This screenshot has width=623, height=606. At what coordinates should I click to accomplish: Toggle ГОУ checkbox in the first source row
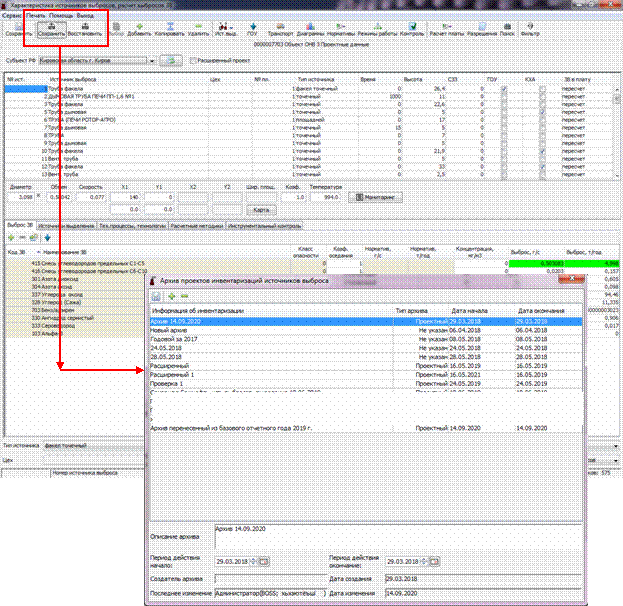click(504, 88)
